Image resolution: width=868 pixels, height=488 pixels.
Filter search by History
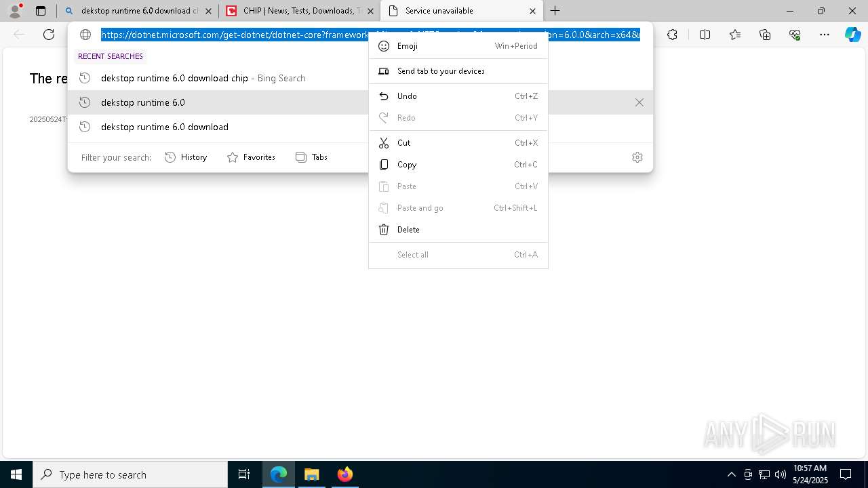(186, 157)
